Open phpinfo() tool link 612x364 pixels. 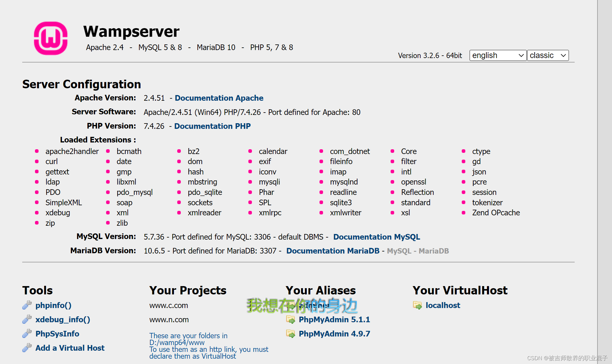click(x=53, y=305)
